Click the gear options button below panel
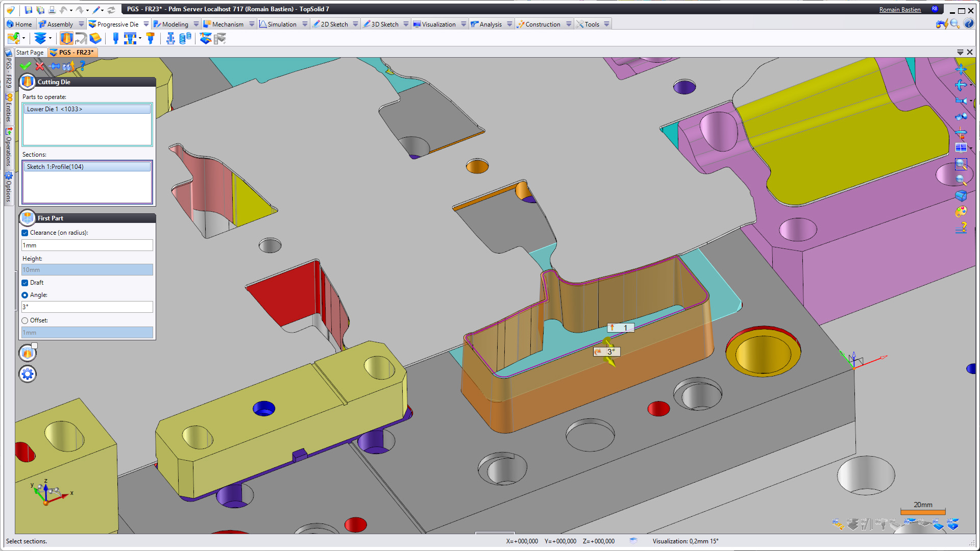Viewport: 980px width, 551px height. pos(28,374)
